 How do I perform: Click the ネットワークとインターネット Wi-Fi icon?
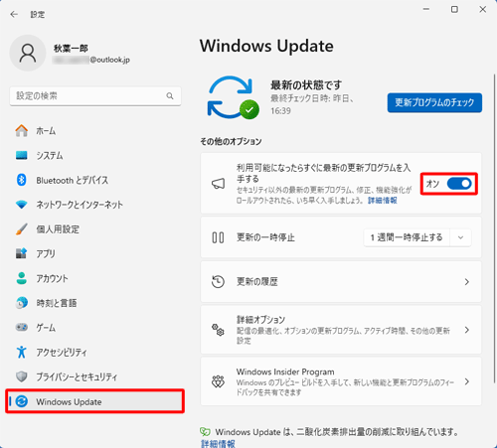[22, 205]
